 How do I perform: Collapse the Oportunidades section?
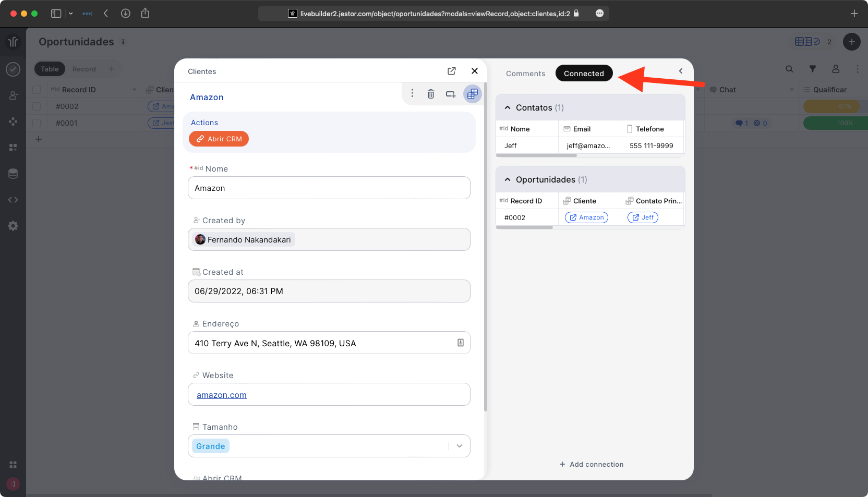(x=508, y=179)
